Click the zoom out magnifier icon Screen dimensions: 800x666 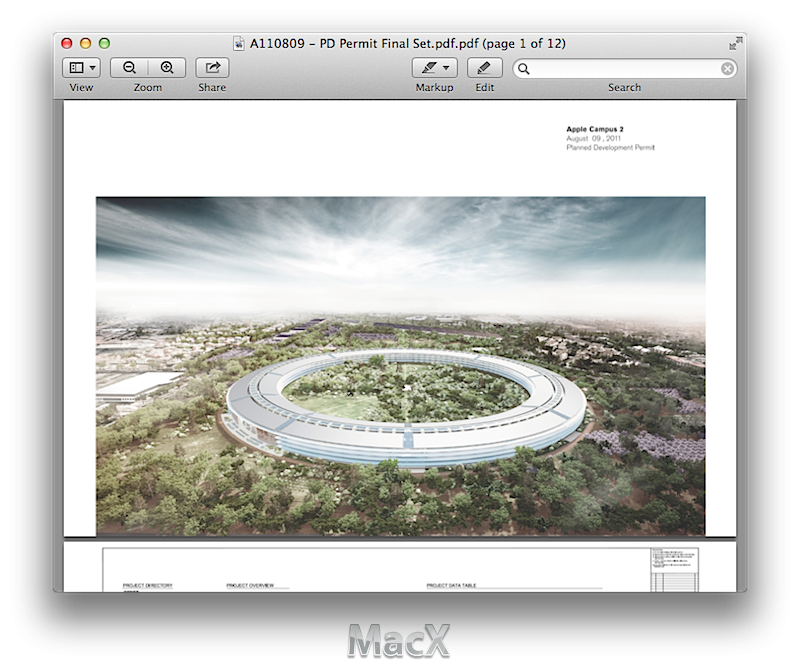(x=130, y=68)
